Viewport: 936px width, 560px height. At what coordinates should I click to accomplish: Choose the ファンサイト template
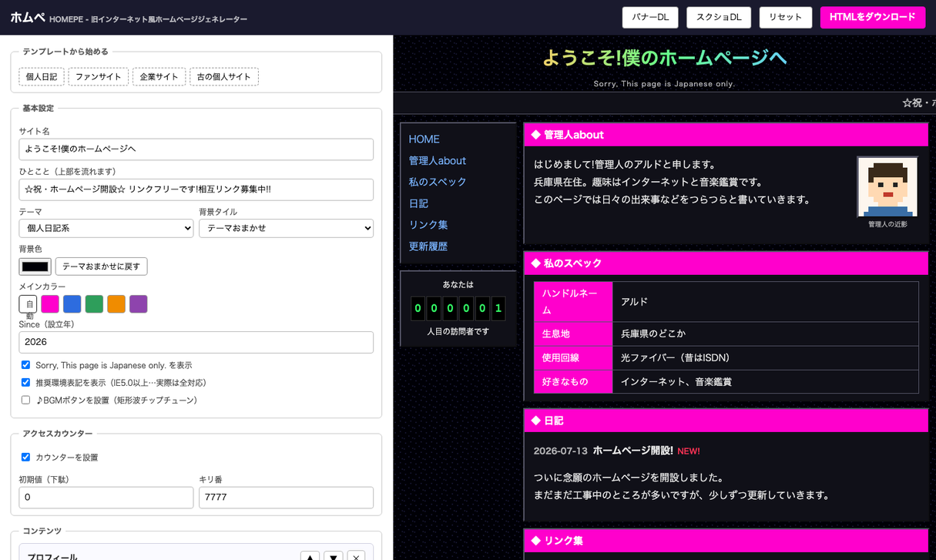(98, 76)
